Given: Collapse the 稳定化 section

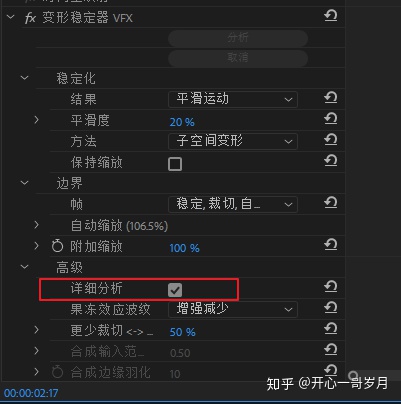Looking at the screenshot, I should point(25,78).
